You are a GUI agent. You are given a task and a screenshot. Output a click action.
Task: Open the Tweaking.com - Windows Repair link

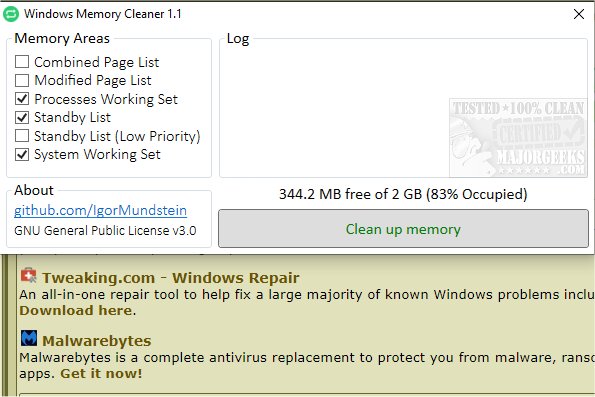point(170,278)
